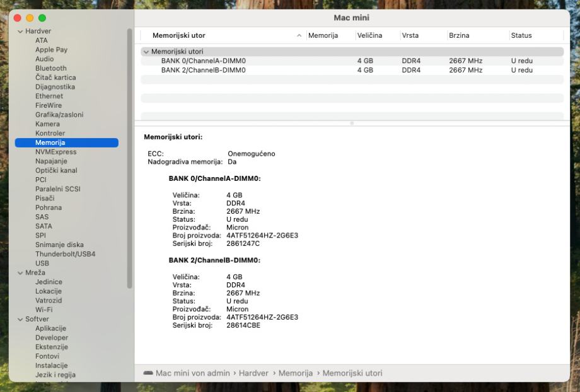580x392 pixels.
Task: Collapse the Memorijski utori table group
Action: pyautogui.click(x=146, y=52)
